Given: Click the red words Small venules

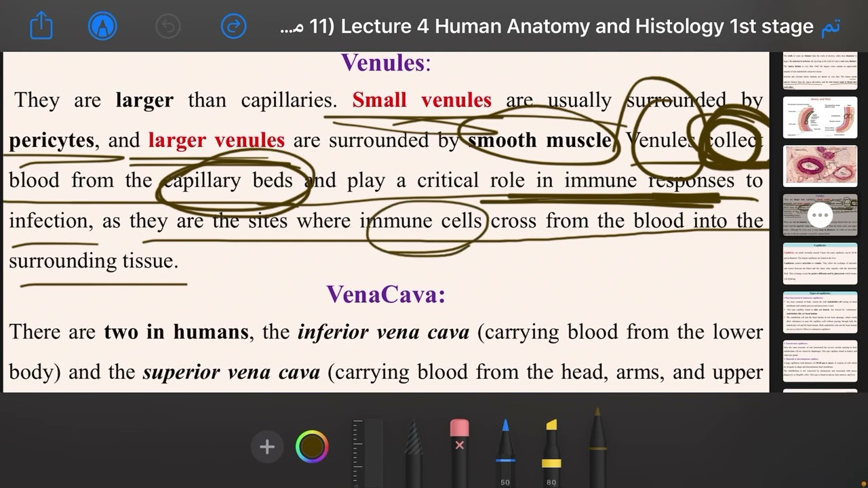Looking at the screenshot, I should (422, 100).
